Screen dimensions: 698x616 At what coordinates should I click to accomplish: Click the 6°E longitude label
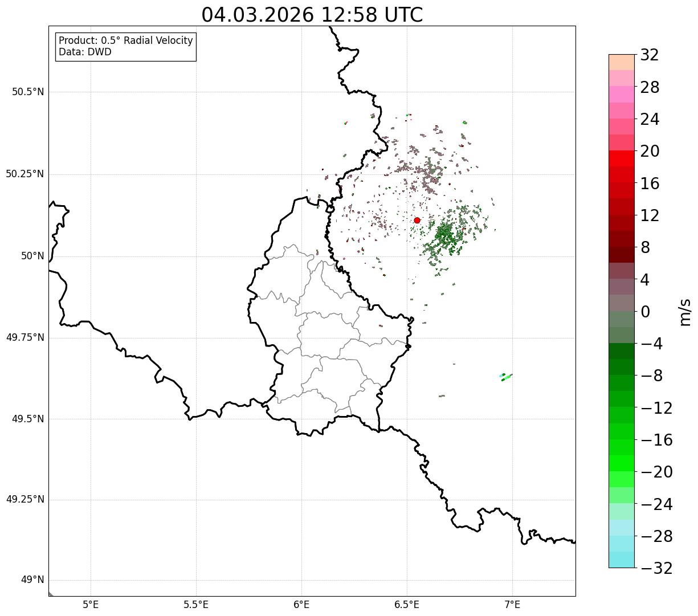click(301, 605)
